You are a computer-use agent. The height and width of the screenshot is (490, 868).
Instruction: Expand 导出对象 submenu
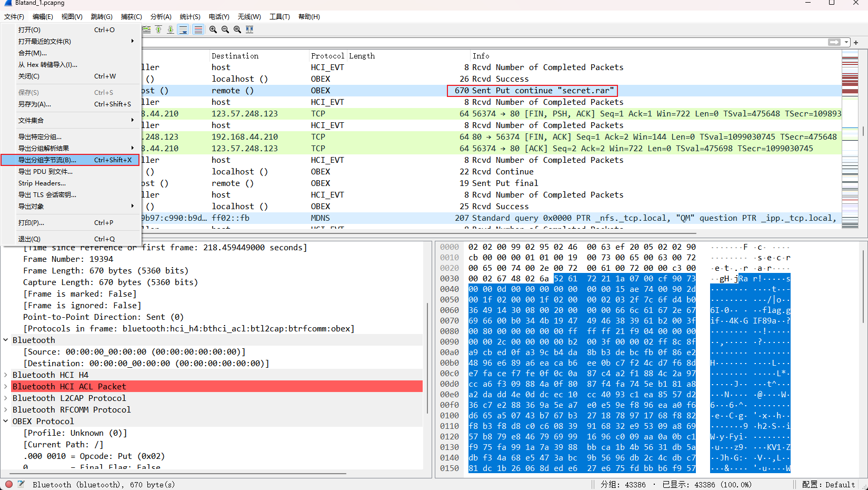pyautogui.click(x=71, y=207)
